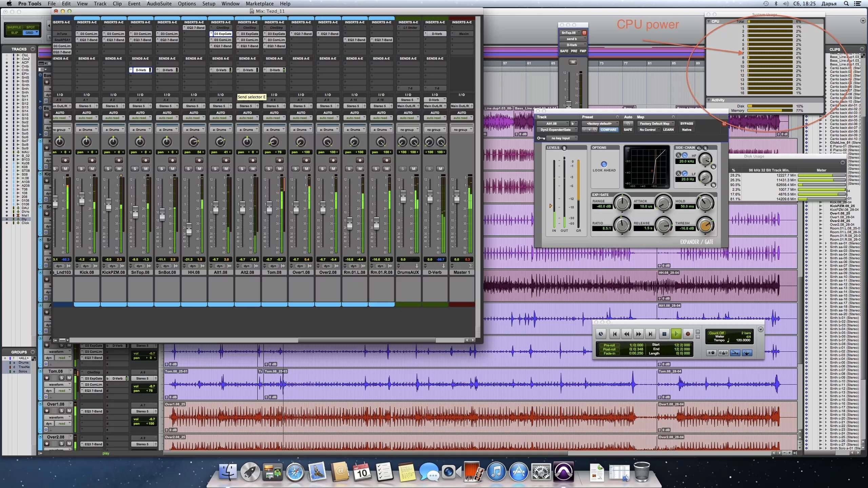
Task: Mute the Kick.08 mixer channel
Action: [92, 169]
